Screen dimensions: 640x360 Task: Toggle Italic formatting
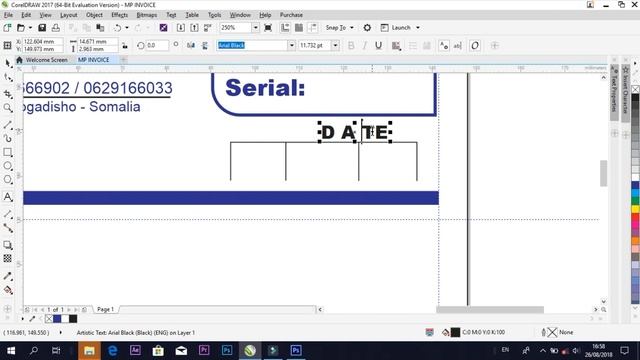(x=364, y=45)
